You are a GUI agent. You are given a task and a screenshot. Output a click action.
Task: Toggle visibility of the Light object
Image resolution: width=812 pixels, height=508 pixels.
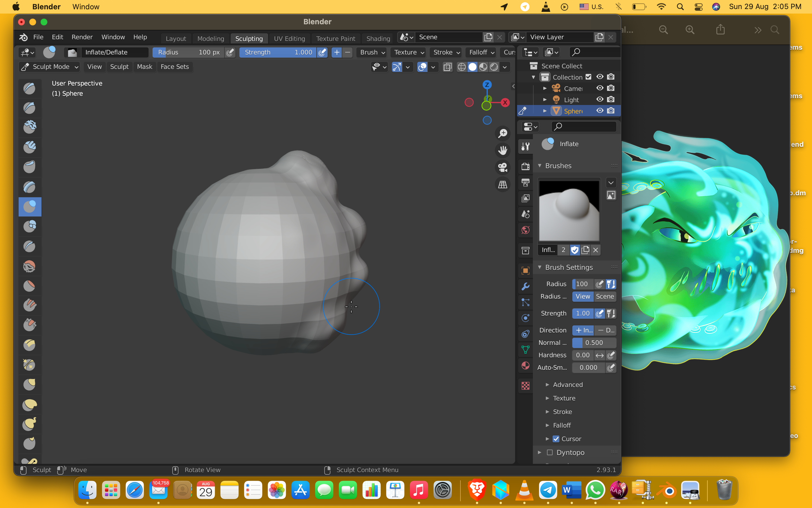pos(600,99)
